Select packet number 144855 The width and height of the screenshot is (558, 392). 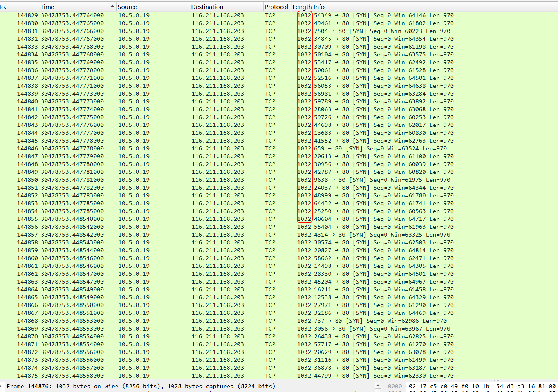click(x=27, y=219)
